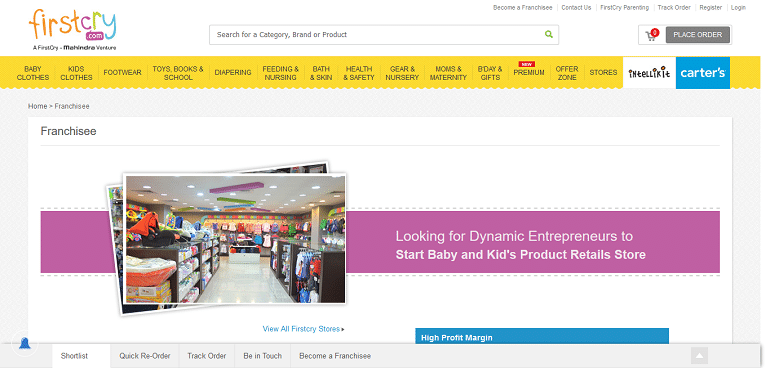Open Baby Clothes menu

click(33, 73)
